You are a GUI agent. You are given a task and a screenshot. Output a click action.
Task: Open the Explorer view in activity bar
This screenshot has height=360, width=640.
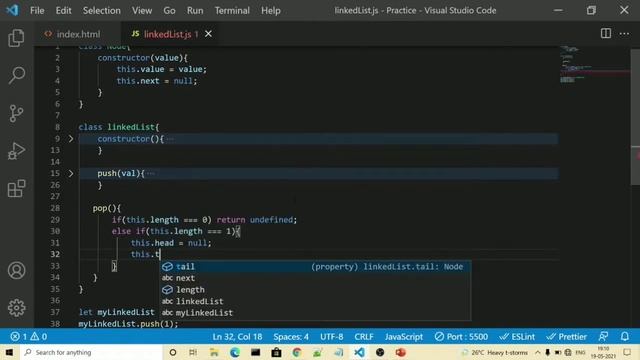tap(16, 38)
